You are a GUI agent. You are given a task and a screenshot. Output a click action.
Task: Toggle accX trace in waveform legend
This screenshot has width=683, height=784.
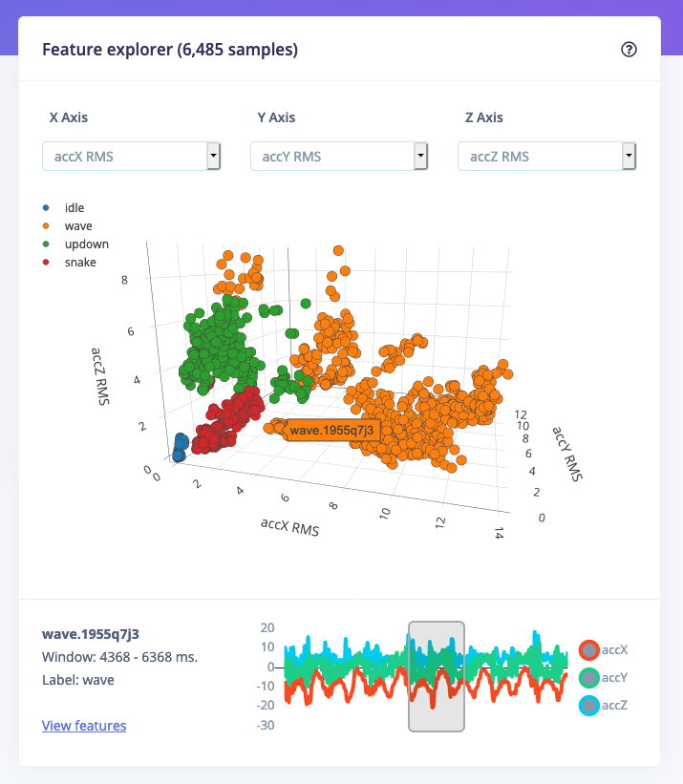tap(603, 650)
